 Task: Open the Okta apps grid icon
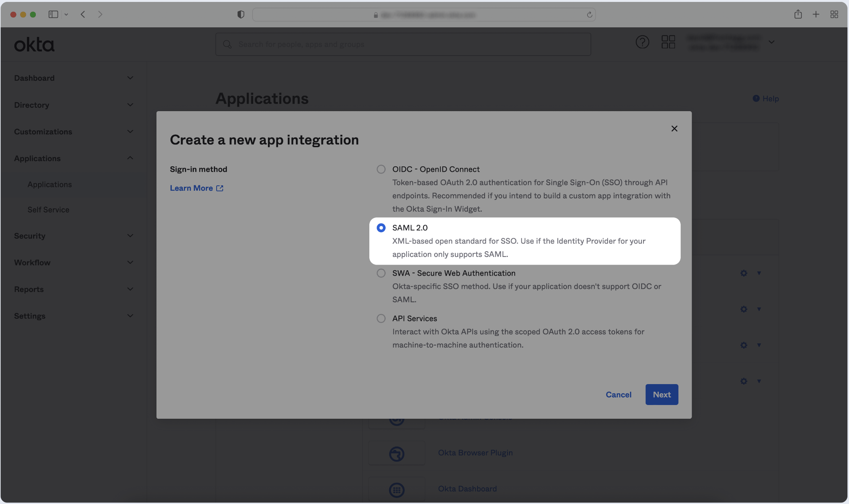tap(668, 42)
